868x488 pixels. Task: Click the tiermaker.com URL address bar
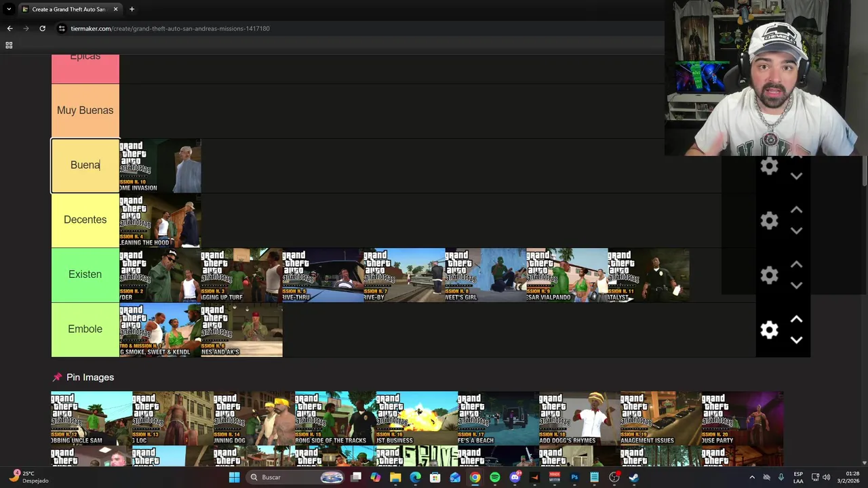click(170, 28)
